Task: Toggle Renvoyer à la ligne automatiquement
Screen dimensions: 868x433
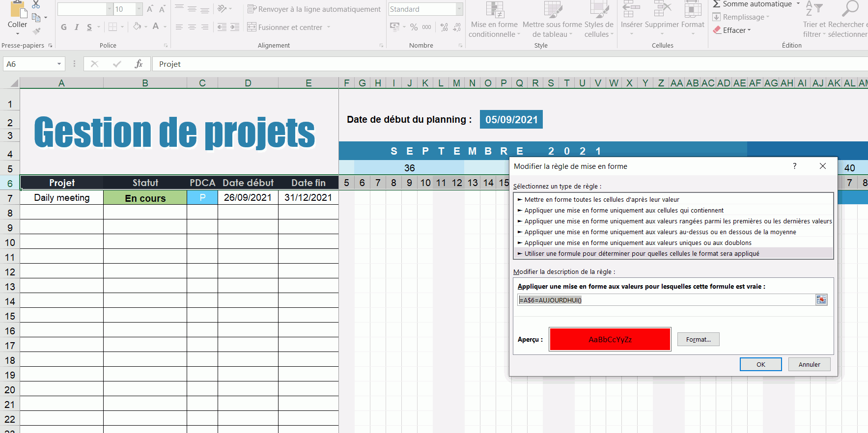Action: tap(314, 9)
